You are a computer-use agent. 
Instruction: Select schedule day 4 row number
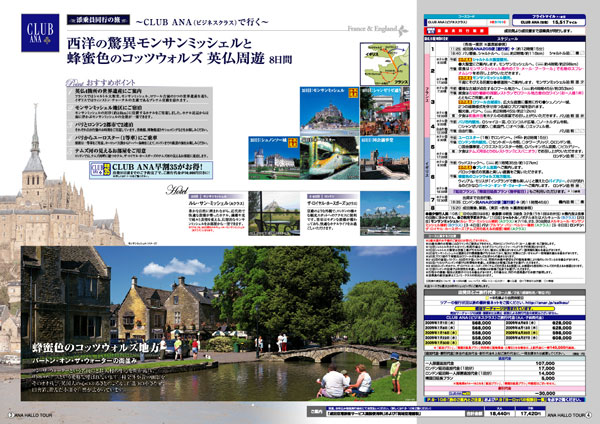tap(432, 126)
